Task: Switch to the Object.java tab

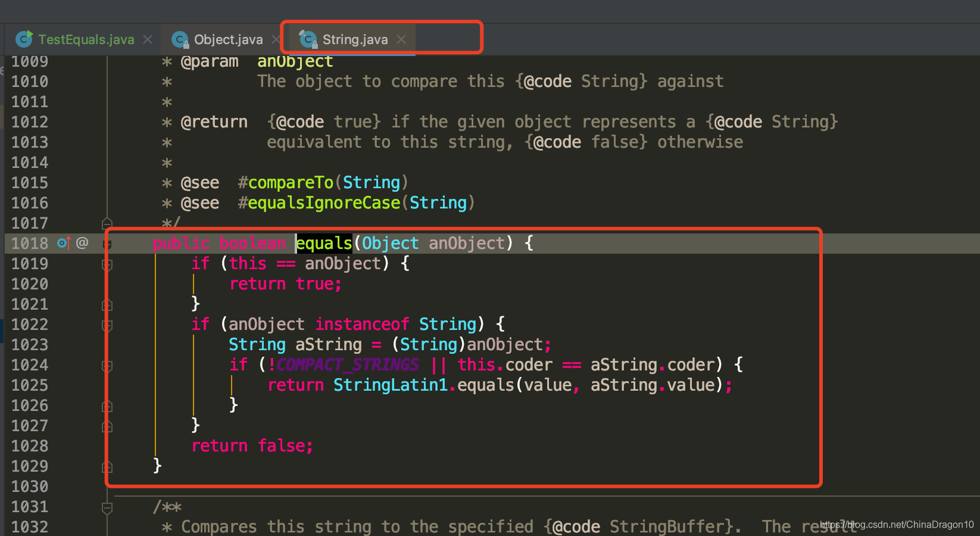Action: coord(228,39)
